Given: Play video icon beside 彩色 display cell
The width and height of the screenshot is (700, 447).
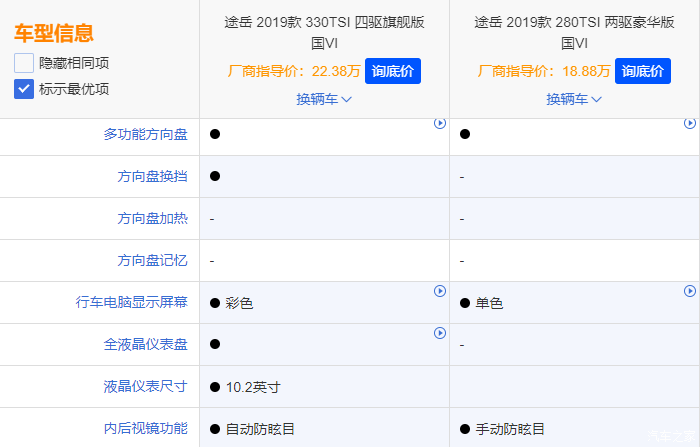Looking at the screenshot, I should (x=440, y=291).
